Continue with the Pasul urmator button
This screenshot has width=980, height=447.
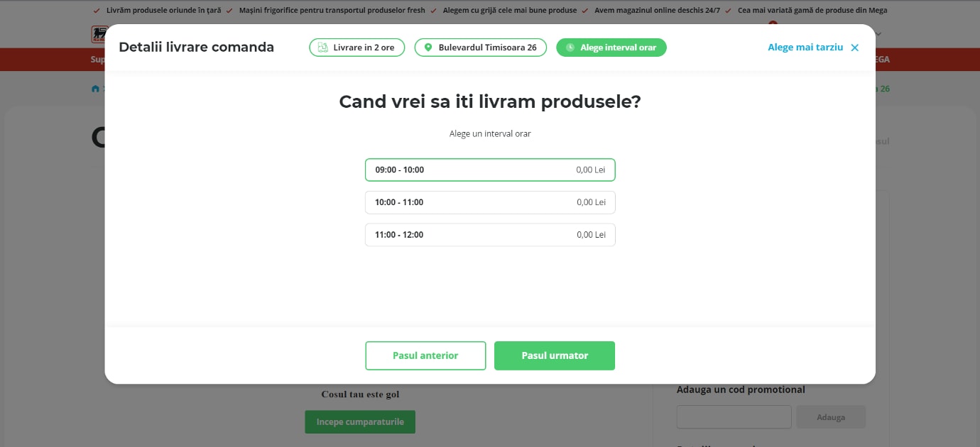point(555,355)
